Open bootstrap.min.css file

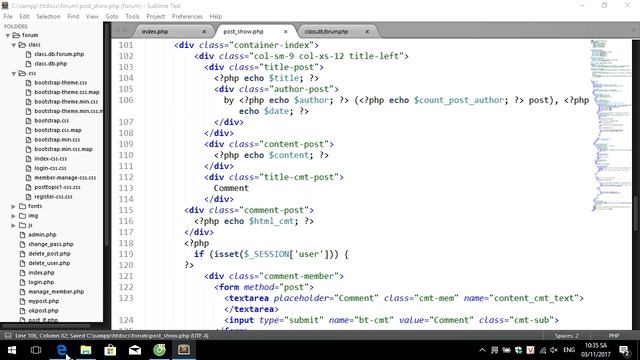pyautogui.click(x=57, y=140)
